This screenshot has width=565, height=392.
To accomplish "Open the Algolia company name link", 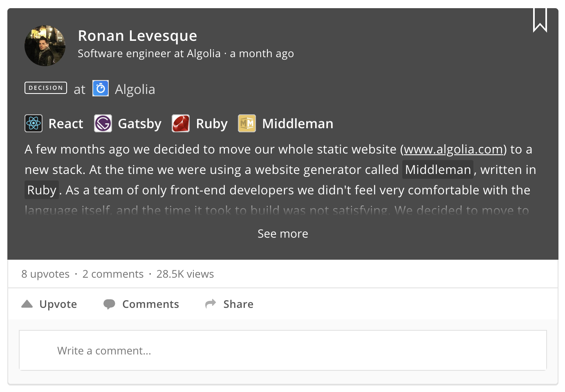I will (x=135, y=89).
